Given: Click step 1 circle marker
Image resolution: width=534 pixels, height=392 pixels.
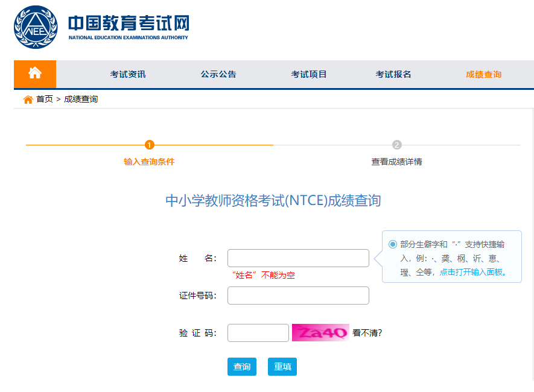Looking at the screenshot, I should (x=150, y=145).
